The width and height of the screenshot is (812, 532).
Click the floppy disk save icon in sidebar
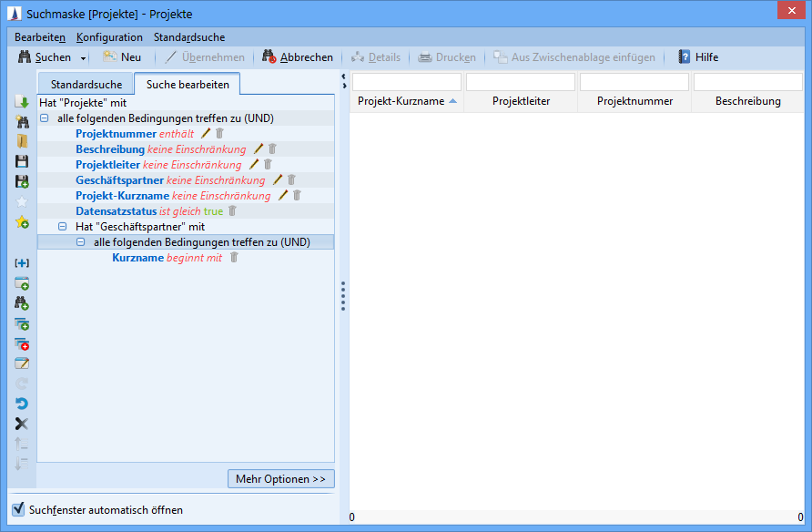coord(22,161)
